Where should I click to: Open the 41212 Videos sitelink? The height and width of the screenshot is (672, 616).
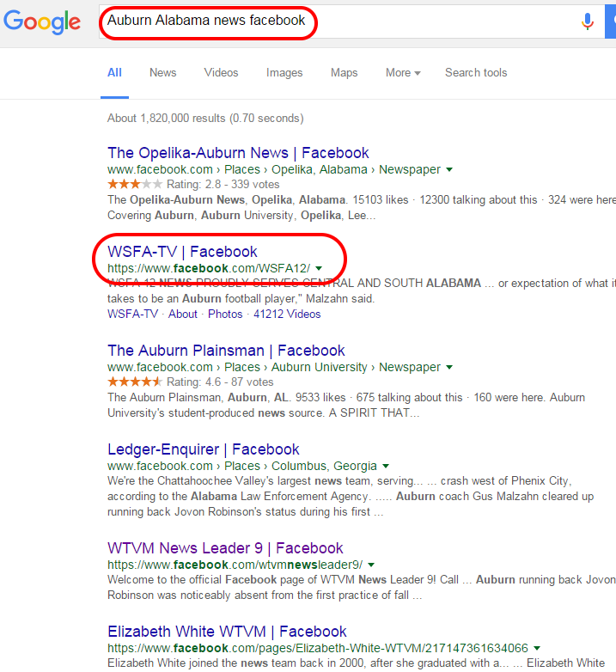[287, 315]
